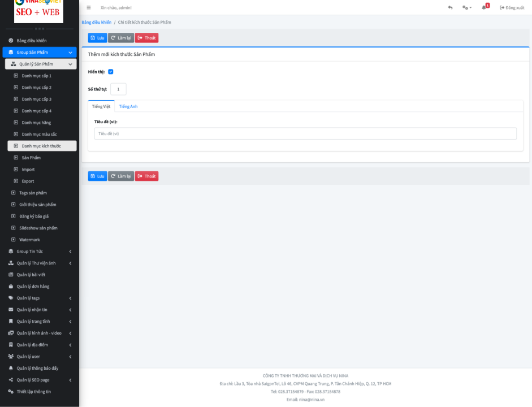Click the reply arrow icon in header
532x407 pixels.
point(450,7)
